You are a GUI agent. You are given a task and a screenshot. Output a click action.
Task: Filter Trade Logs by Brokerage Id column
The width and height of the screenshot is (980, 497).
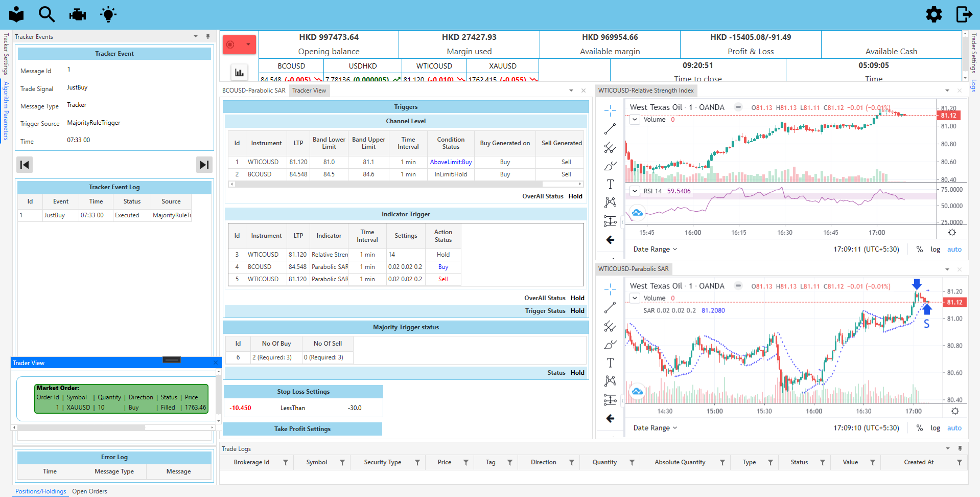(x=286, y=462)
